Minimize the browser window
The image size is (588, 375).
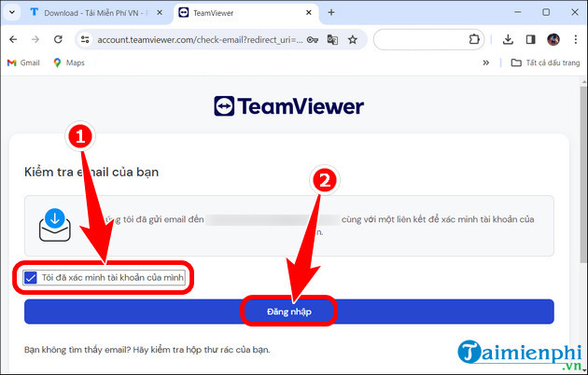[518, 12]
